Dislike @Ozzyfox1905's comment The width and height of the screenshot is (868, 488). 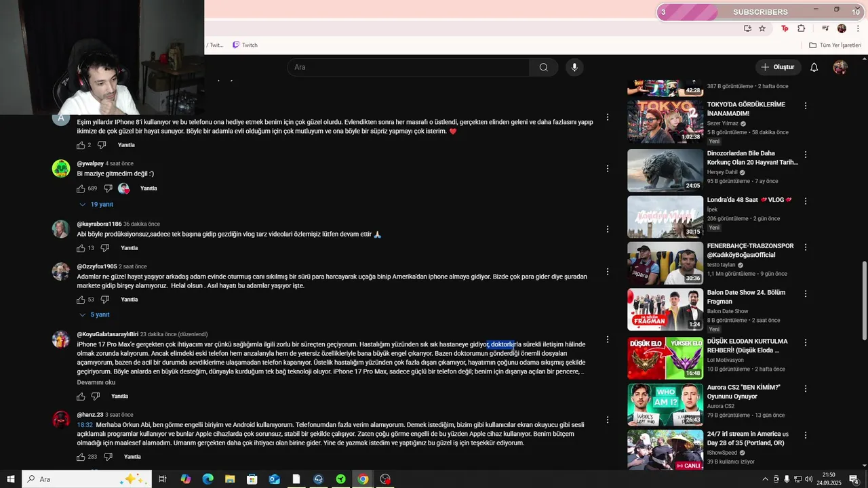104,300
